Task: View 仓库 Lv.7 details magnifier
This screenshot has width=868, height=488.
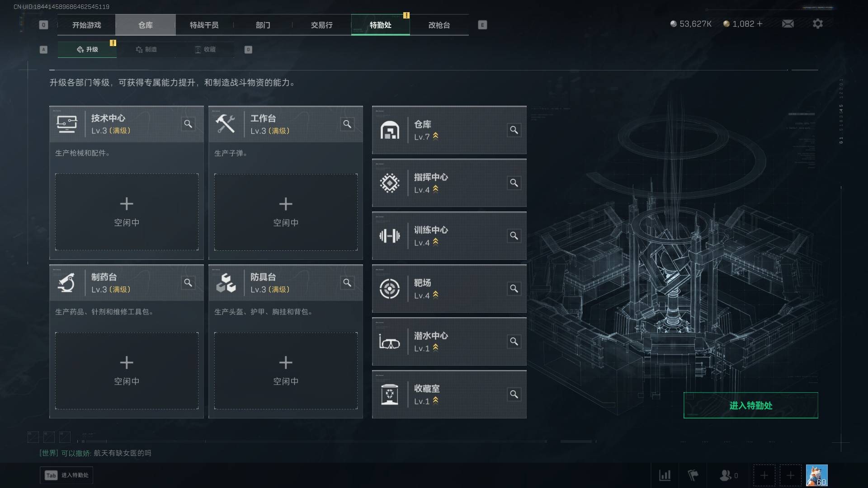Action: click(x=514, y=130)
